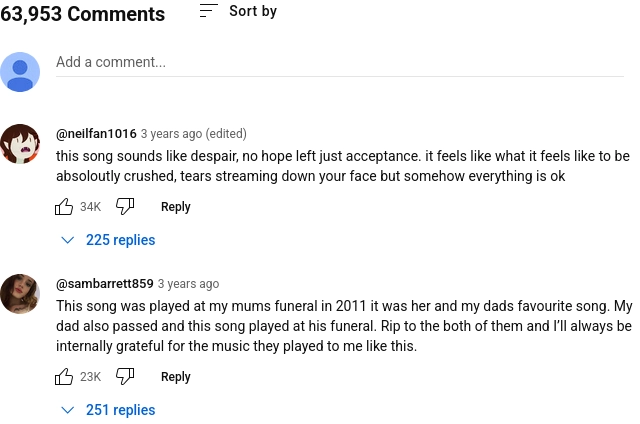Reply to @neilfan1016's comment
Viewport: 640px width, 424px height.
click(176, 206)
